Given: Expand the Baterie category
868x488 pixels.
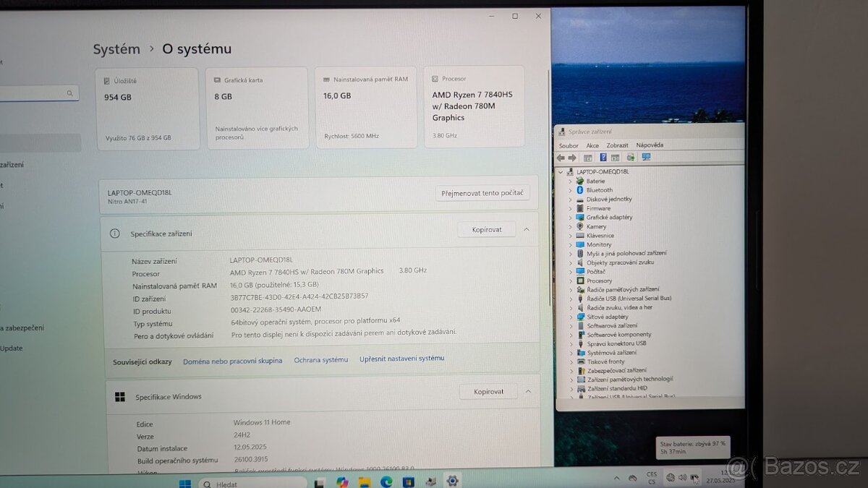Looking at the screenshot, I should pos(571,181).
